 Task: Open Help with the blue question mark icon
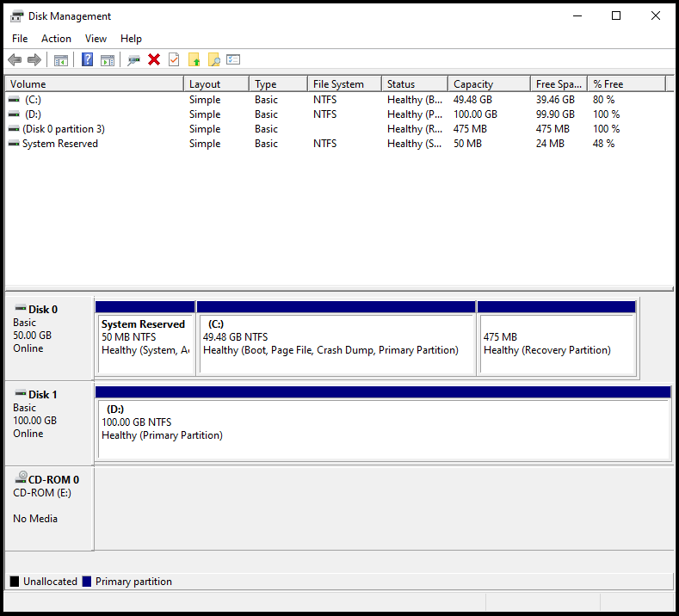87,59
